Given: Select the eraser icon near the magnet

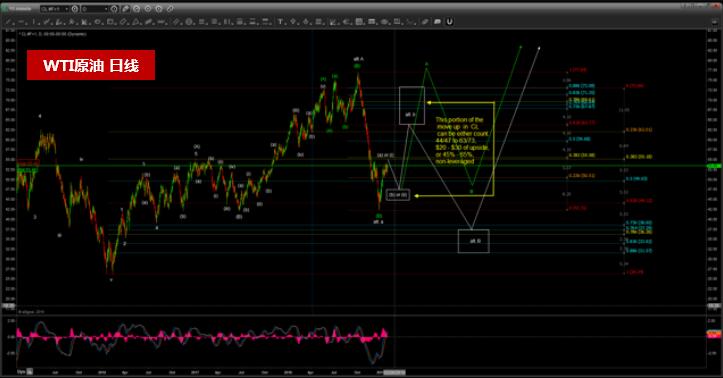Looking at the screenshot, I should (x=425, y=22).
